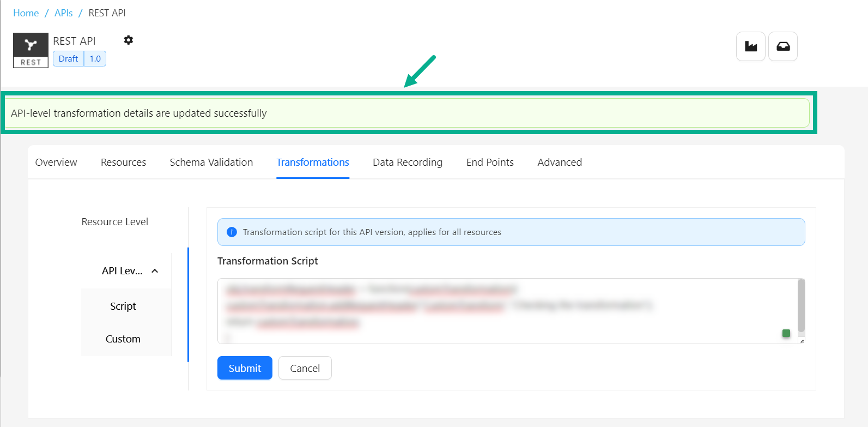Go to Schema Validation tab
868x427 pixels.
tap(211, 163)
